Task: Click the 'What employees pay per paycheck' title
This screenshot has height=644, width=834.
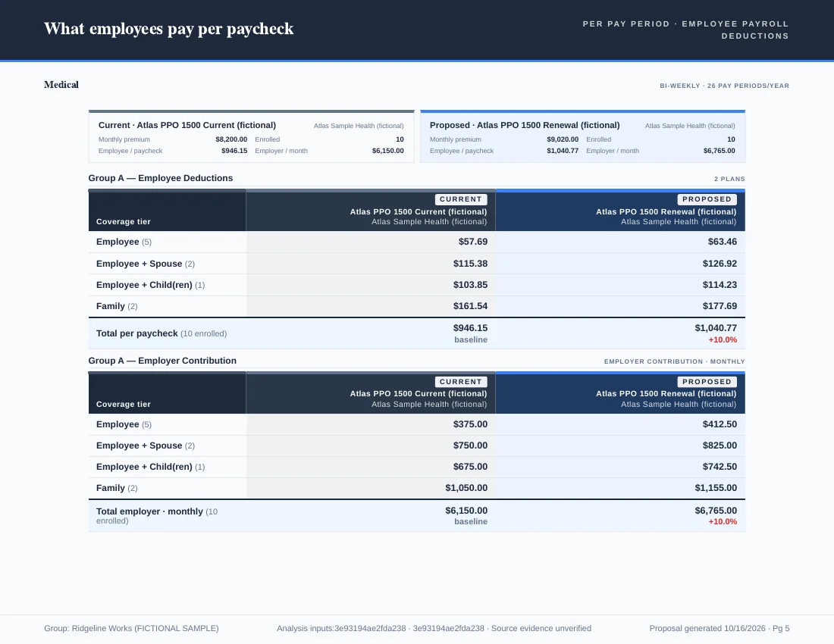Action: pos(168,29)
